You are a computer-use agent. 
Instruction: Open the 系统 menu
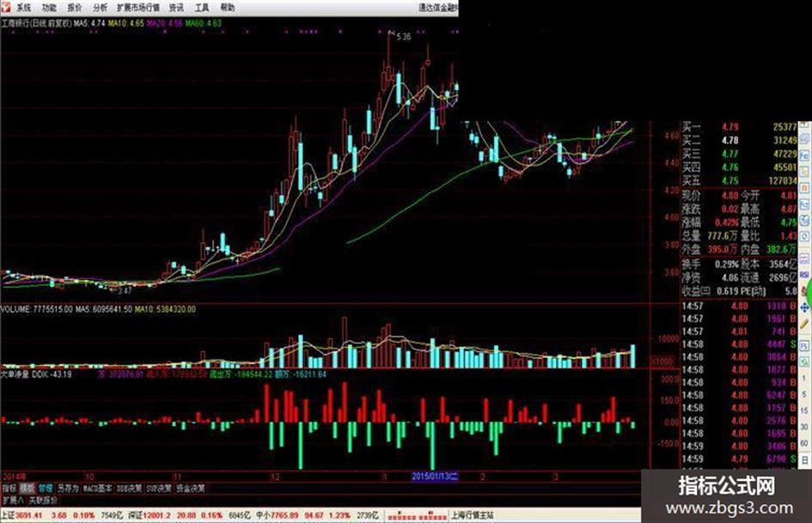point(23,7)
